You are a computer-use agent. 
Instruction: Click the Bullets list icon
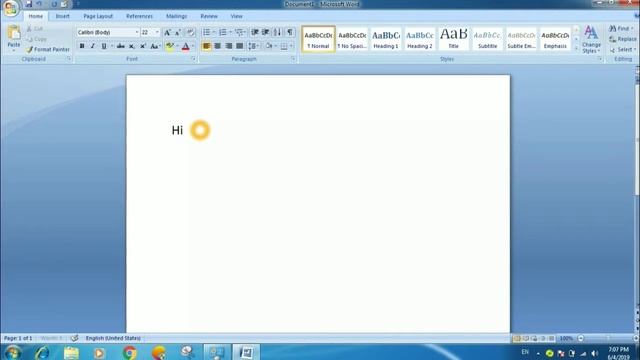207,32
